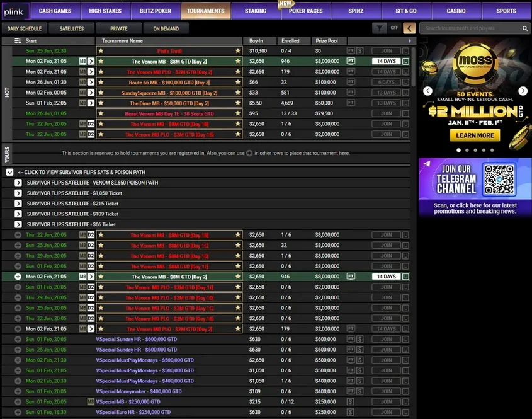Show next MOSS promo banner slide
Image resolution: width=532 pixels, height=419 pixels.
pyautogui.click(x=523, y=91)
